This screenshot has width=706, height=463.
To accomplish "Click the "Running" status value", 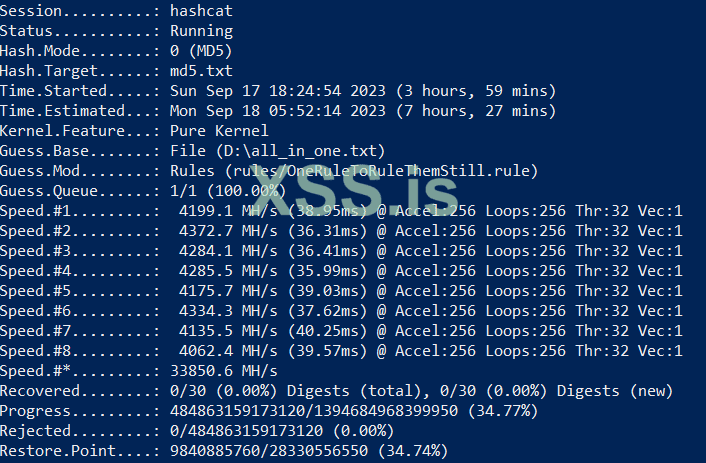I will click(x=202, y=31).
